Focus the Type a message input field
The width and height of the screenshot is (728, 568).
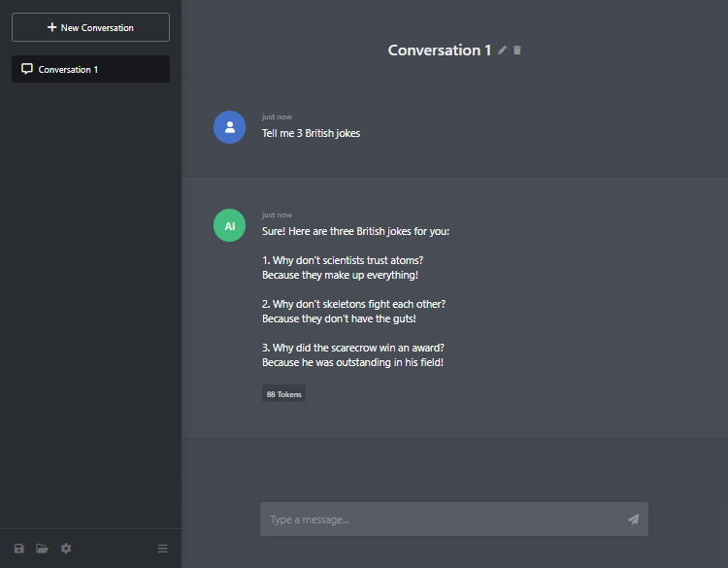tap(453, 518)
